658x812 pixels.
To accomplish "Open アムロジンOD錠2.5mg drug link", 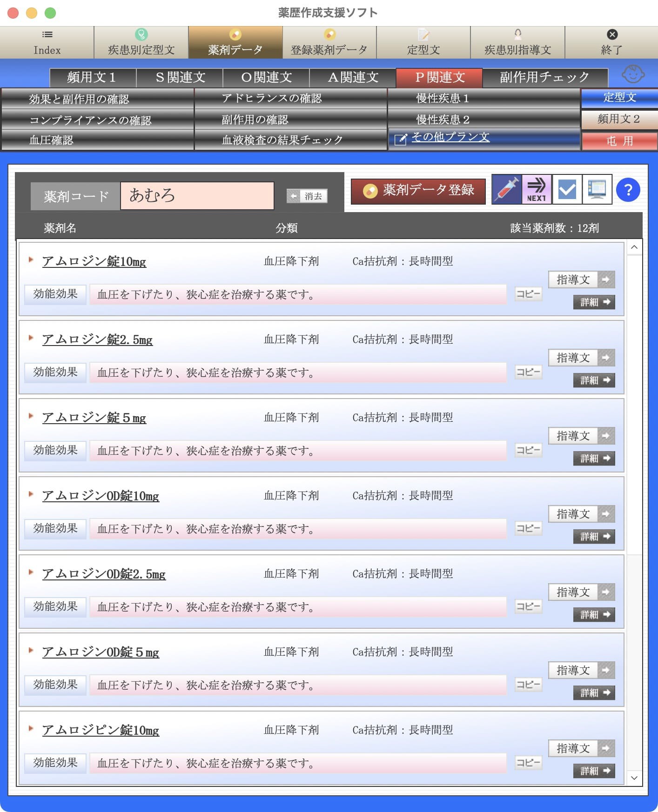I will click(x=104, y=574).
